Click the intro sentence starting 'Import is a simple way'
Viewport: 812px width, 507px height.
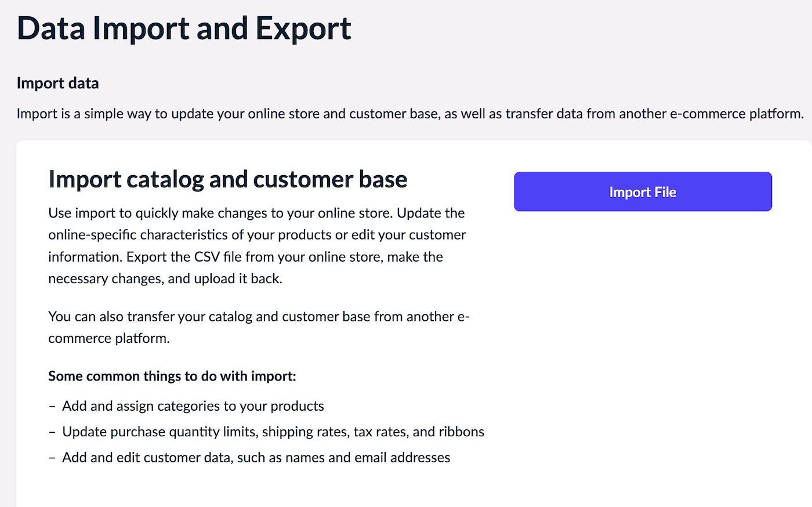[x=409, y=114]
